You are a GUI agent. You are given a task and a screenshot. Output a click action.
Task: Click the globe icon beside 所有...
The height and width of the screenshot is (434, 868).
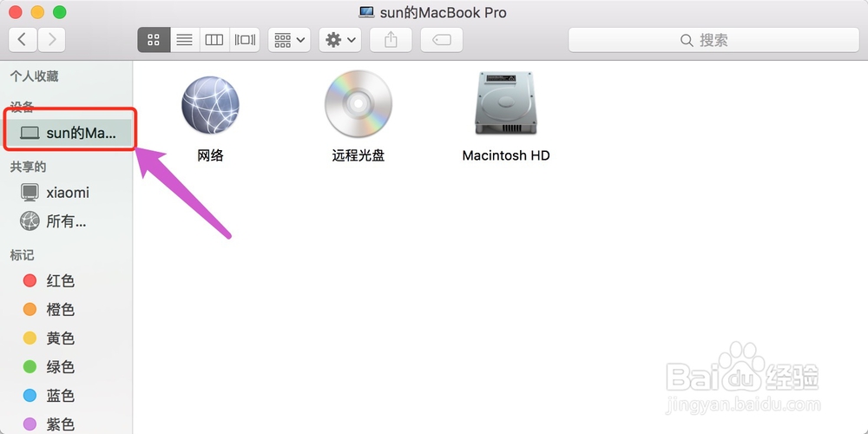[30, 220]
